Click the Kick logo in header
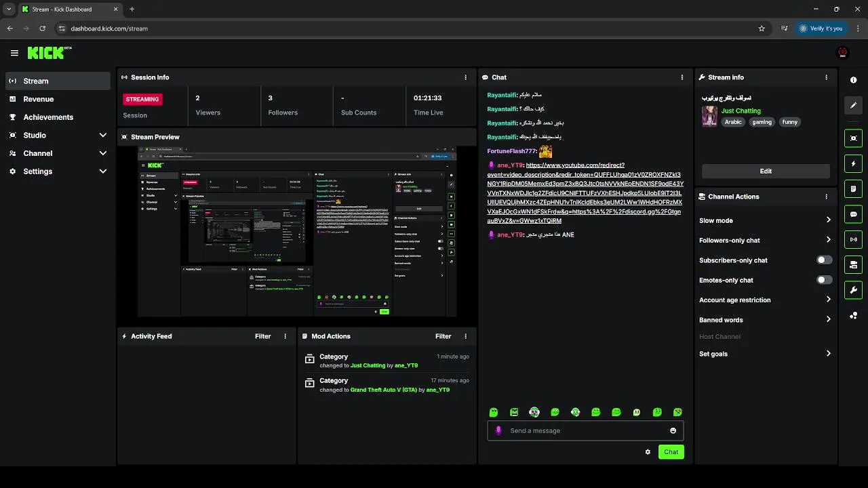 tap(50, 53)
